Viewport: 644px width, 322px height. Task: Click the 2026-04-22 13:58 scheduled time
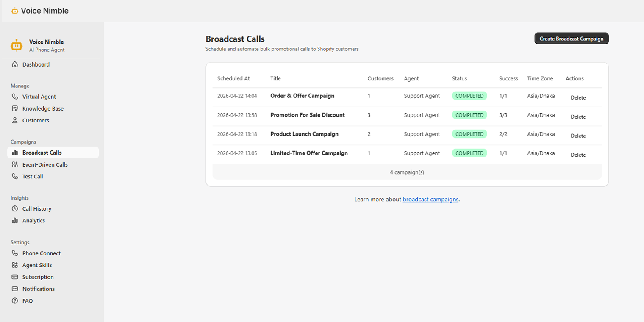pos(237,115)
